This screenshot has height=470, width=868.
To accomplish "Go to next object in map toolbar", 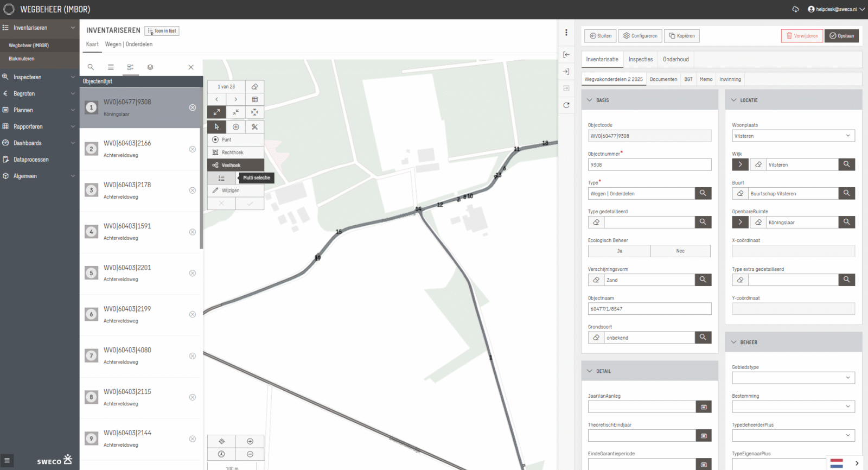I will tap(235, 99).
